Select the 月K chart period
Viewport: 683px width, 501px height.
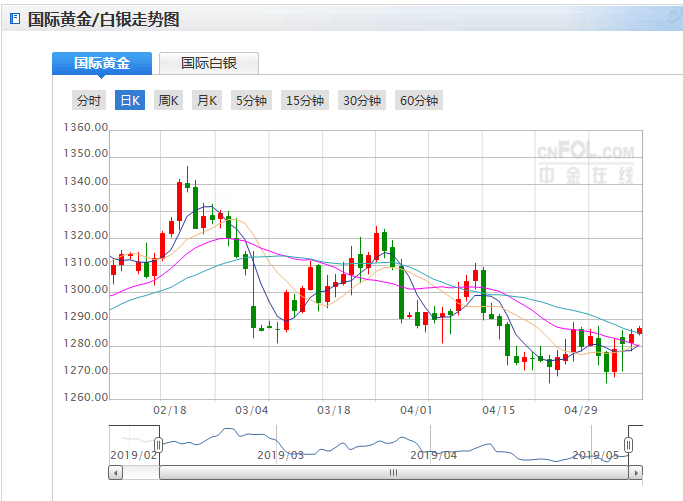(207, 101)
